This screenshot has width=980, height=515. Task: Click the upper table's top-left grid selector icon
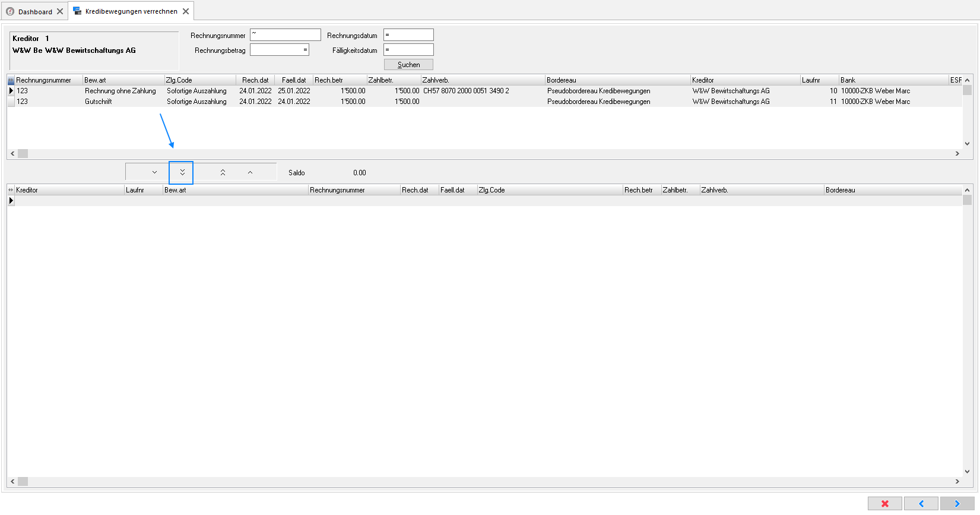click(x=11, y=80)
